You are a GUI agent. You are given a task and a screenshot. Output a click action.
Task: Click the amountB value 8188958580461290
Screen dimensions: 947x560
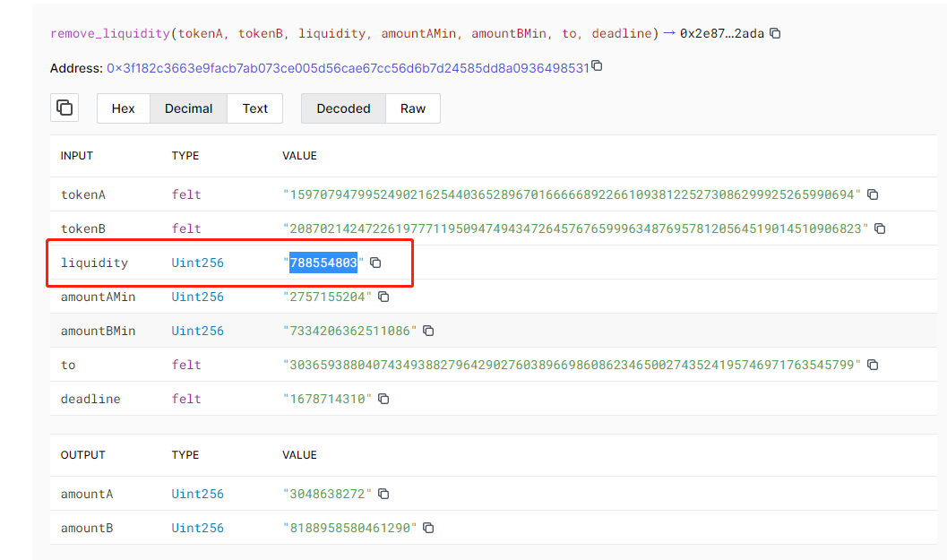[349, 528]
